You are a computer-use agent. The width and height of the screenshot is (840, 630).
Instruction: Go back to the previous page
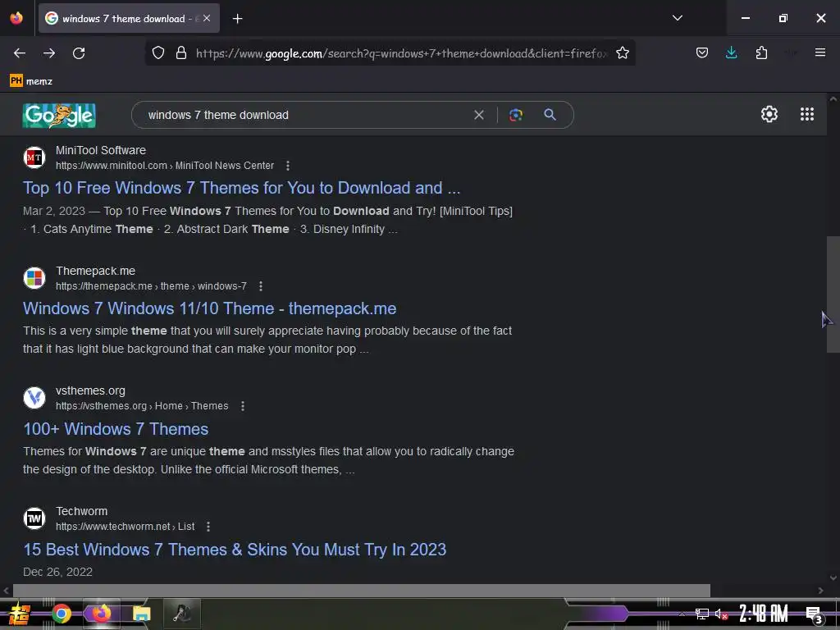pyautogui.click(x=20, y=53)
